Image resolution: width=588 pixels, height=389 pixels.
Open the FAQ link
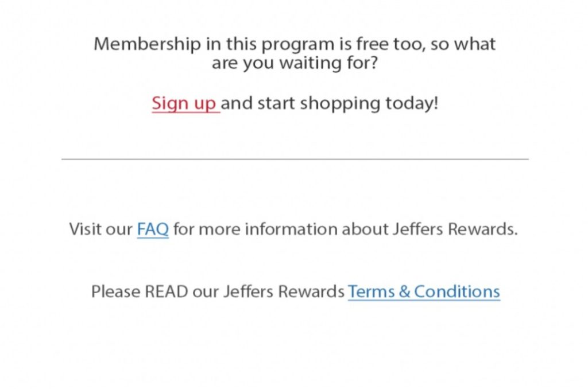click(x=153, y=229)
